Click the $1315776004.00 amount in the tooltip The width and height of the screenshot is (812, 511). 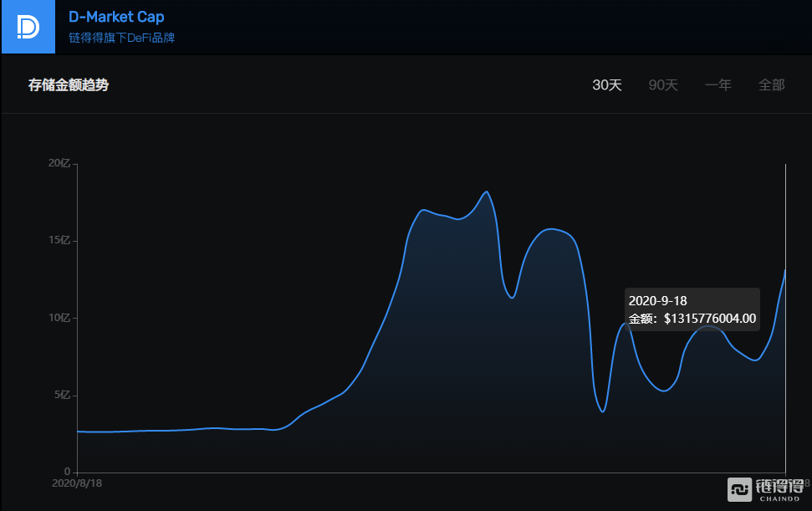(x=709, y=319)
